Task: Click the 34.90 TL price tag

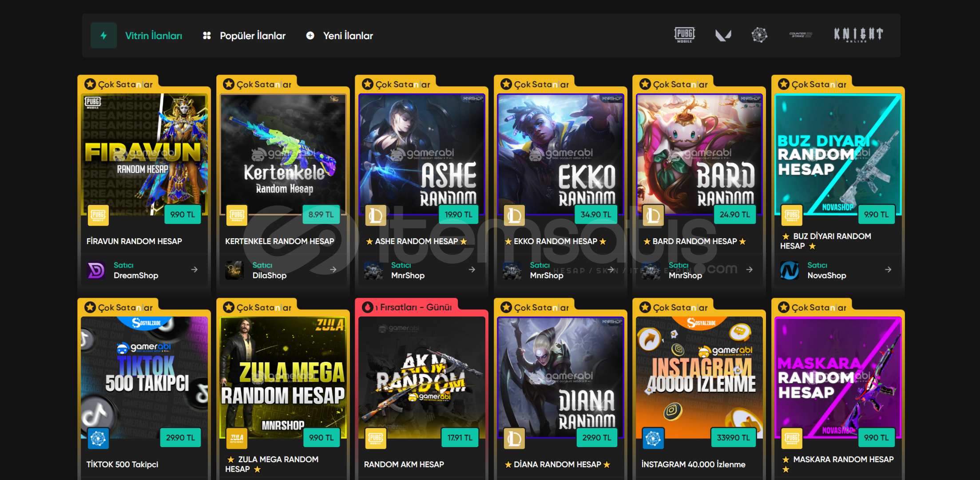Action: coord(596,215)
